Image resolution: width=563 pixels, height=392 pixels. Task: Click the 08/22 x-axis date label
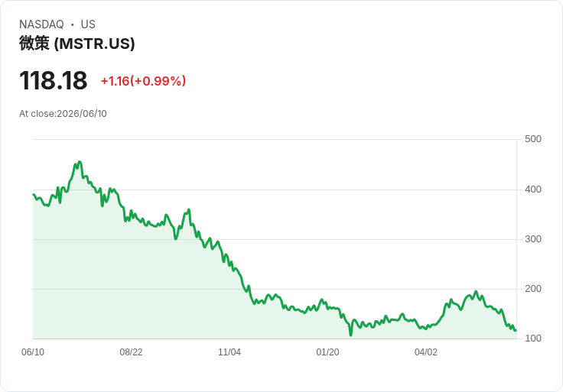coord(131,352)
